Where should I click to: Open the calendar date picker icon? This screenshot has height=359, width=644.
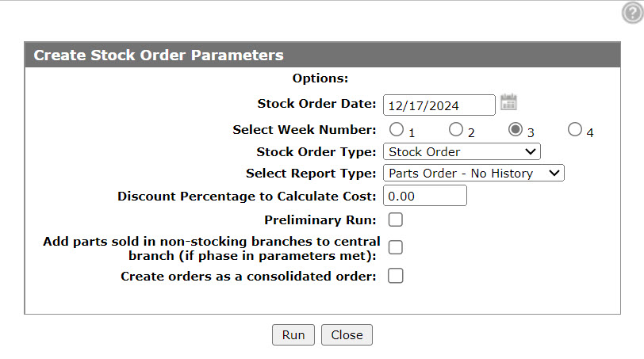point(508,102)
